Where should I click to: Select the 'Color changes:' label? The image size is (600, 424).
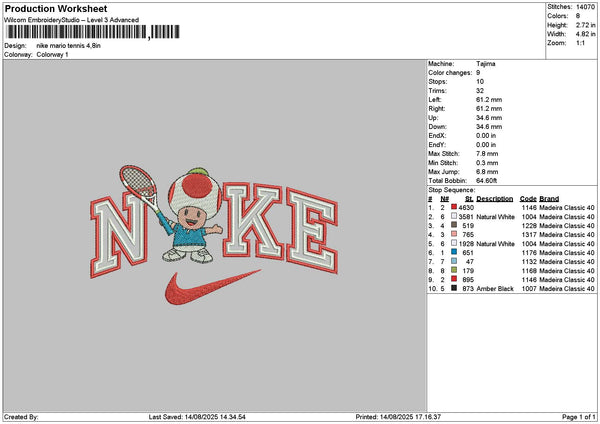(450, 73)
